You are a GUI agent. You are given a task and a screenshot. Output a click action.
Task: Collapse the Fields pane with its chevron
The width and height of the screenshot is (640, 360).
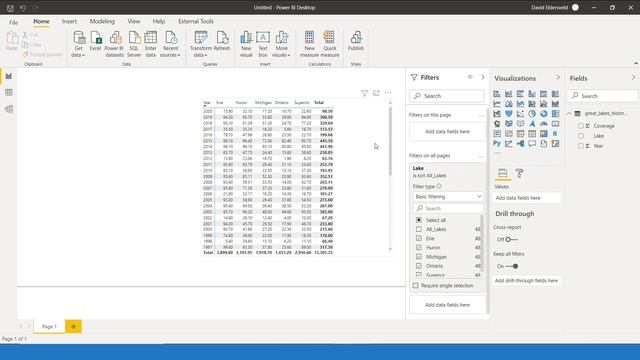pos(633,78)
